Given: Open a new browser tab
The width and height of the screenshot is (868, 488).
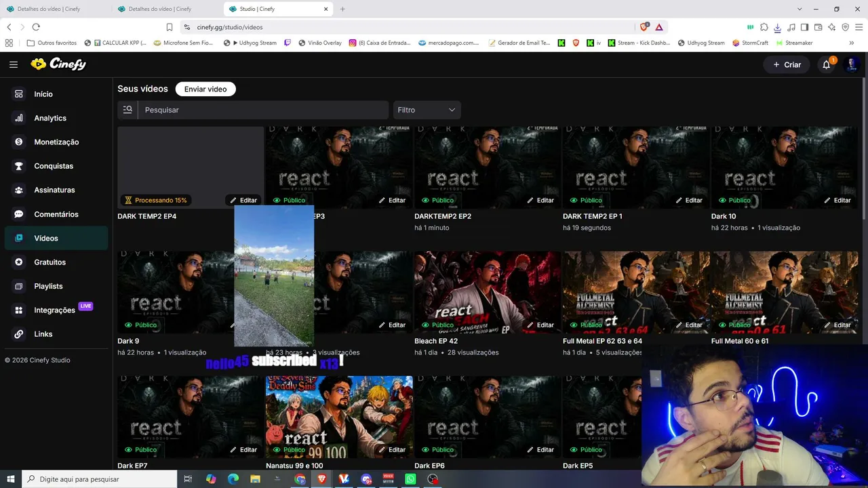Looking at the screenshot, I should click(x=342, y=9).
